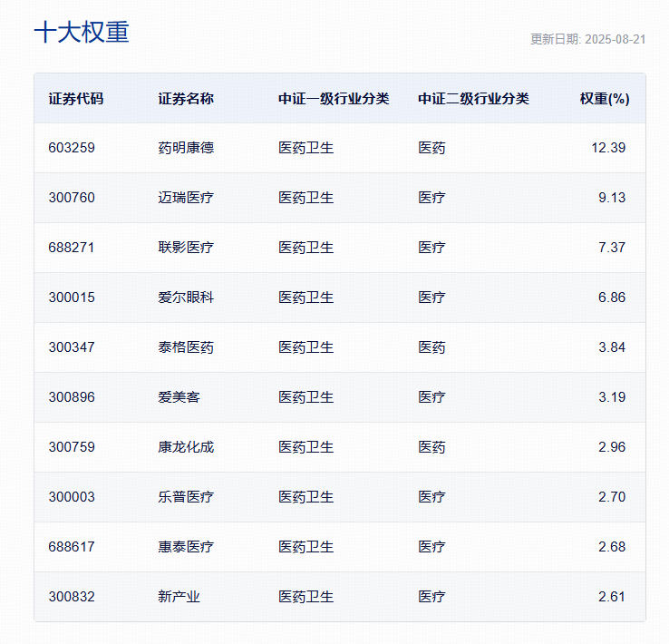Select security code 300760
Screen dimensions: 669x644
pos(72,198)
